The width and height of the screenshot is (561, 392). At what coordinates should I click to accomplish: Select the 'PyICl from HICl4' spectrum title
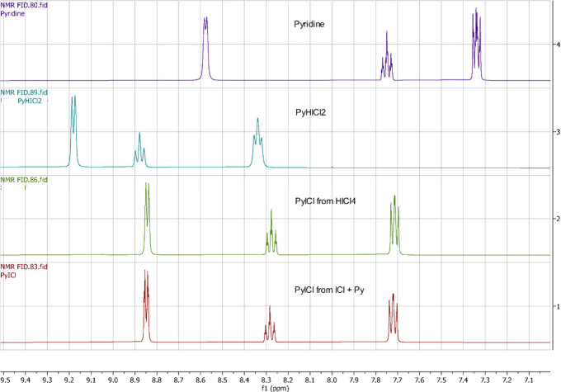(x=325, y=201)
